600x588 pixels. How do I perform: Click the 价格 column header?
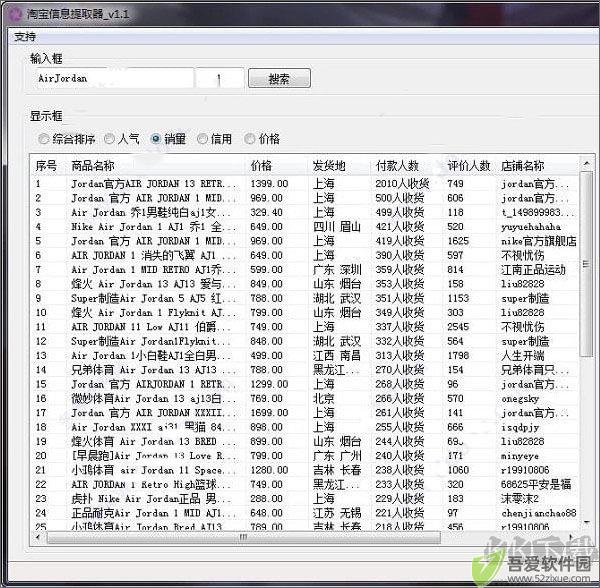point(277,166)
